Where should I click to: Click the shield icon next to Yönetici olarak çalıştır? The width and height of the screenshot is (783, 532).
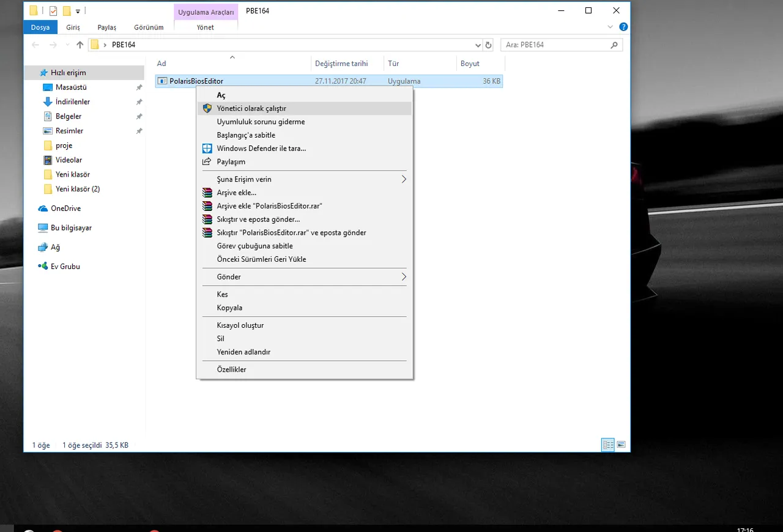(207, 108)
